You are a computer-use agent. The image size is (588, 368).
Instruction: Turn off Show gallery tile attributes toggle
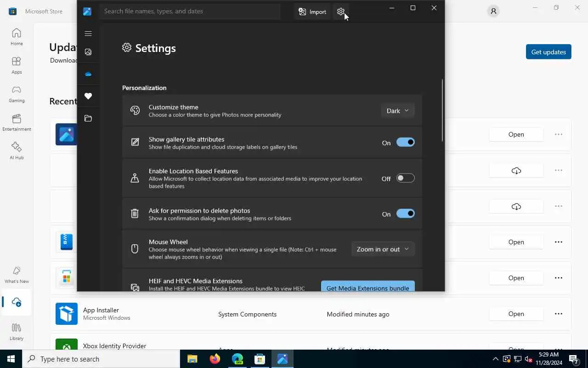406,143
